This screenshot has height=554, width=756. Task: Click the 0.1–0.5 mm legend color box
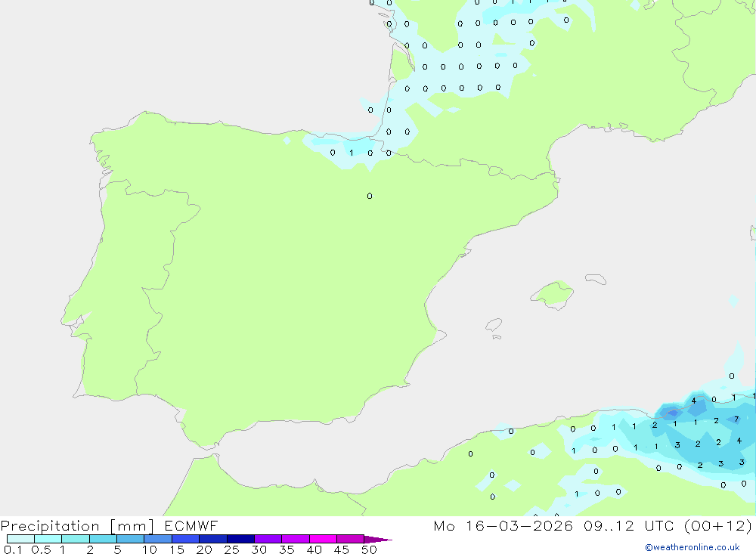pyautogui.click(x=20, y=539)
